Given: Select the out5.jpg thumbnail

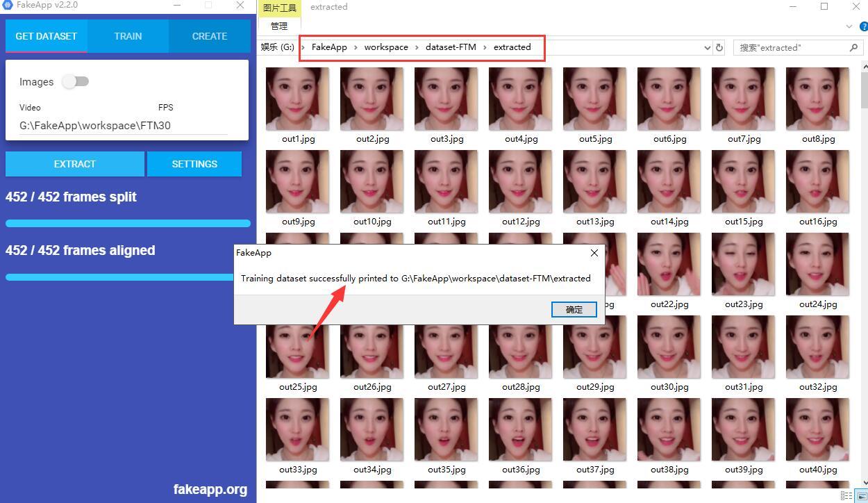Looking at the screenshot, I should 595,99.
